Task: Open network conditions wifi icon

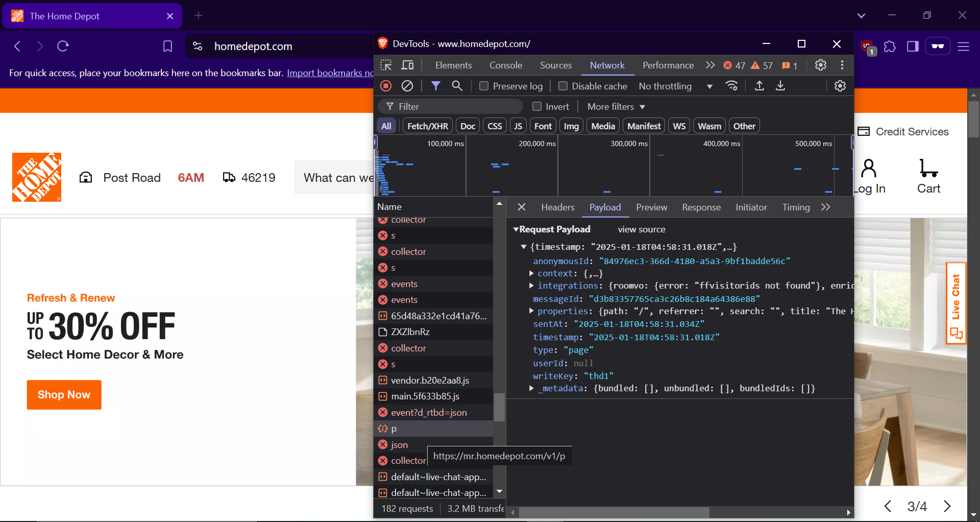Action: [x=732, y=86]
